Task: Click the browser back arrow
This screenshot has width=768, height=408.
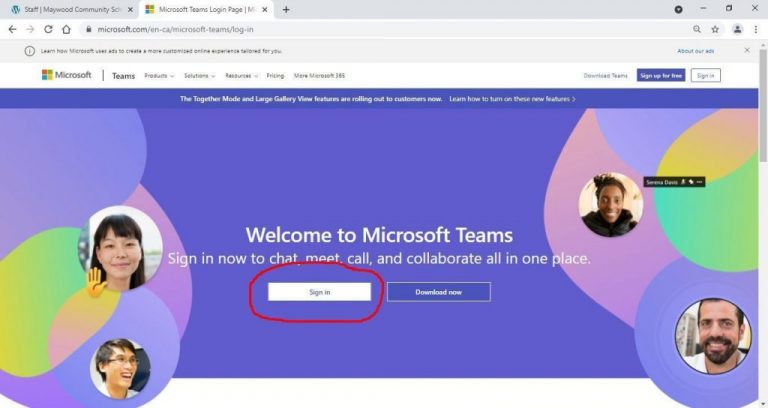Action: 12,29
